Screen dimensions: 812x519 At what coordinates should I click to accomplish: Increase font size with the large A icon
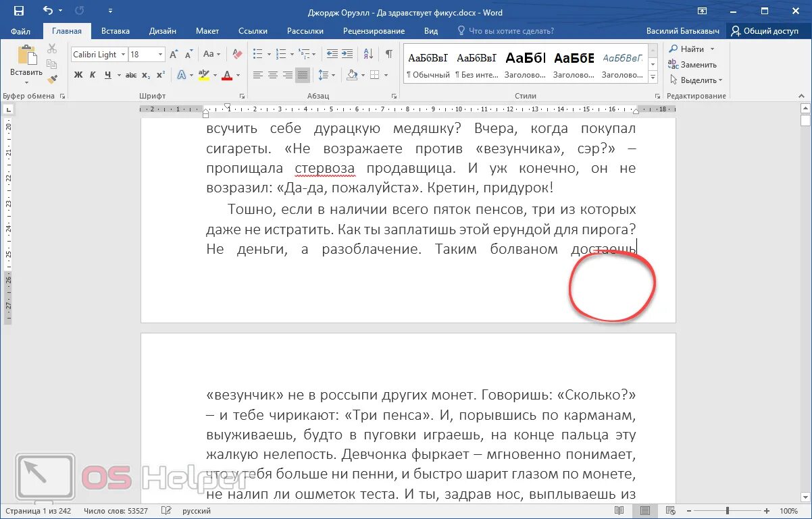pyautogui.click(x=174, y=55)
